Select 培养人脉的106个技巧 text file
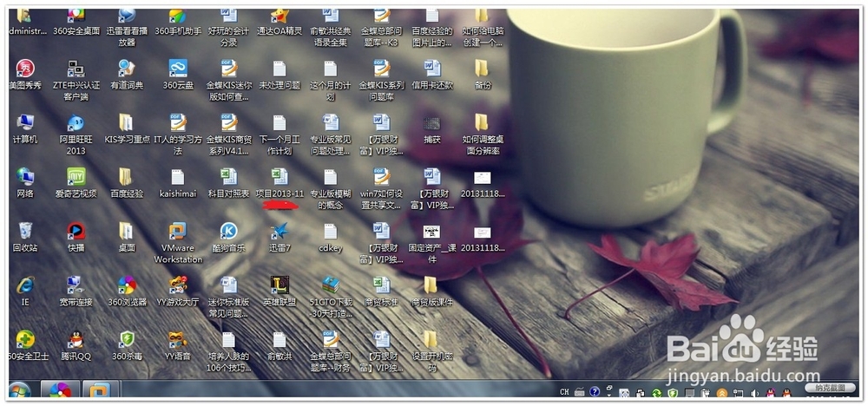The height and width of the screenshot is (406, 868). 228,351
